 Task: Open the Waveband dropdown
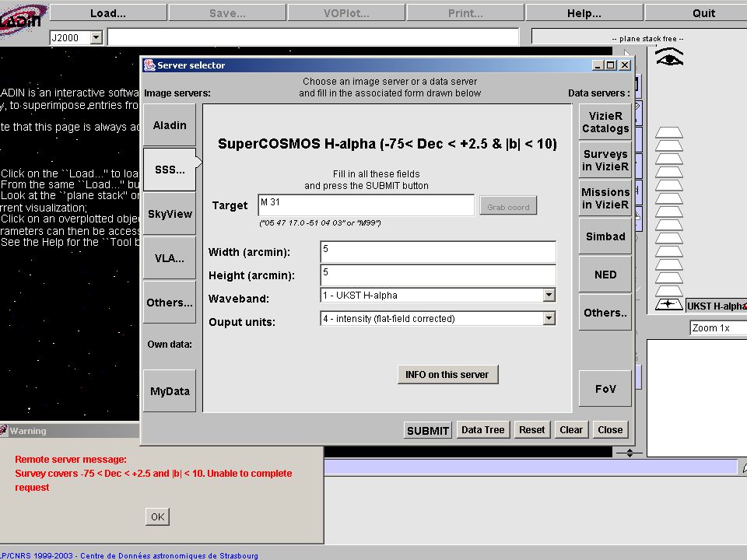[x=549, y=296]
